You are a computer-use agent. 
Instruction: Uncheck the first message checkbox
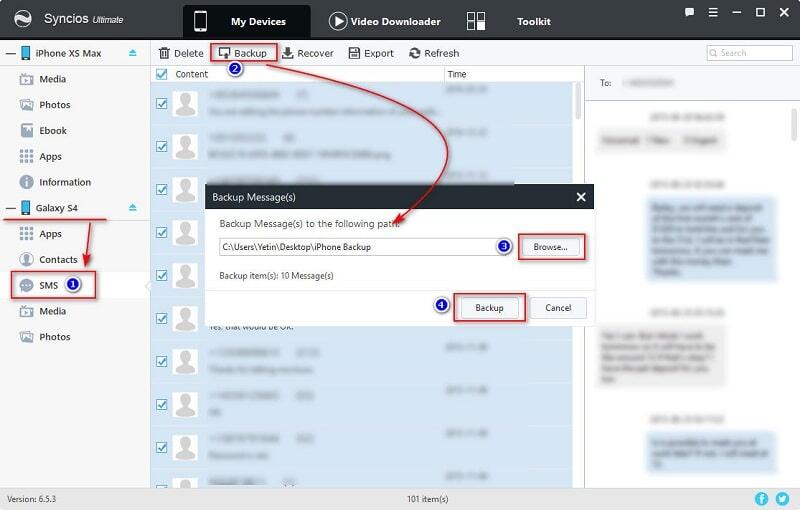click(x=162, y=102)
